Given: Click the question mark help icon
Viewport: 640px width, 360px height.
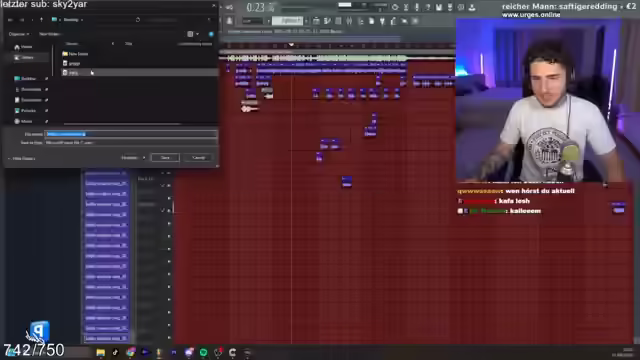Looking at the screenshot, I should pos(428,7).
